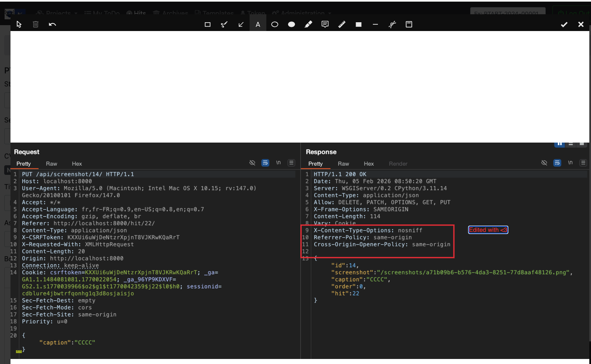Switch to Raw tab in Response panel
The height and width of the screenshot is (364, 591).
pyautogui.click(x=344, y=164)
